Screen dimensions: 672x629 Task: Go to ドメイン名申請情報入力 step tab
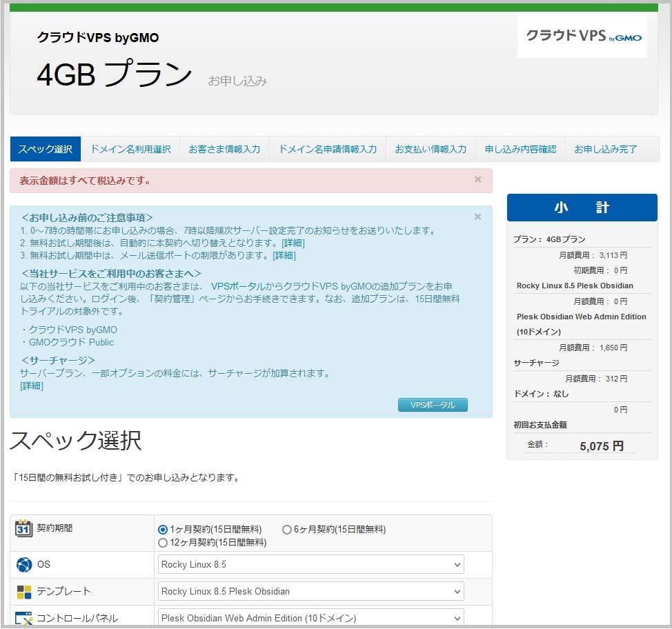pyautogui.click(x=328, y=149)
